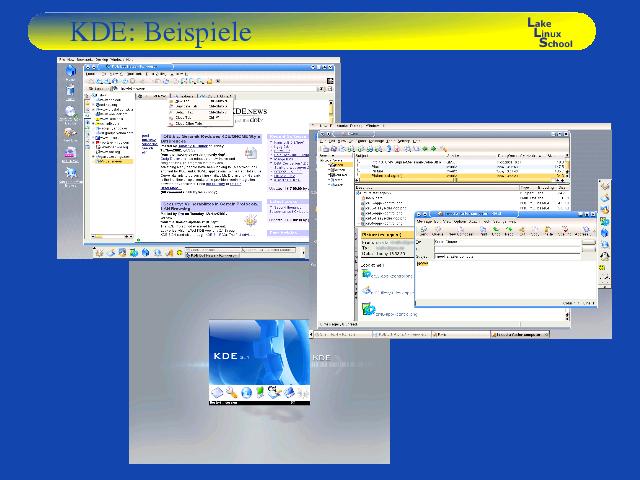
Task: Click the wrench icon on the KDE 3.1 splash screen
Action: pos(231,393)
